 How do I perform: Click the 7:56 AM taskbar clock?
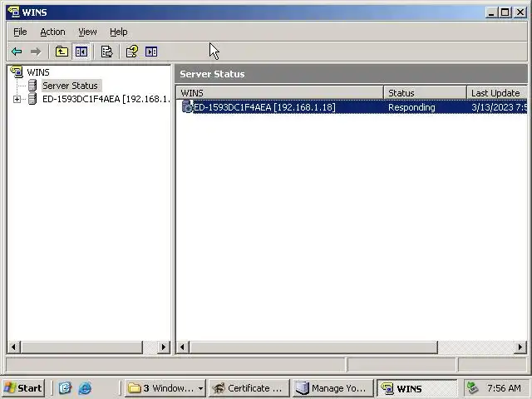coord(504,388)
